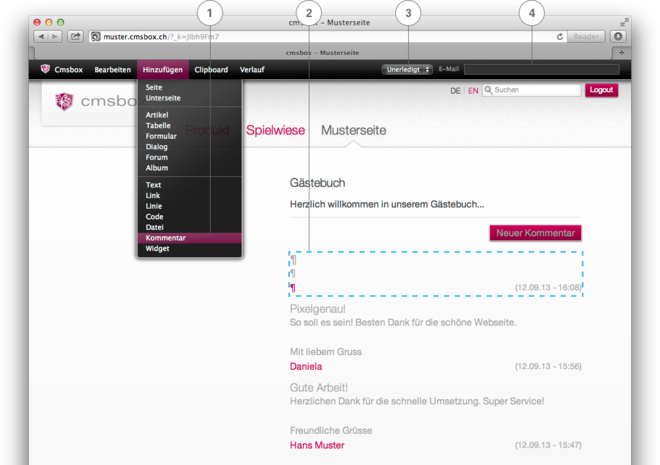The width and height of the screenshot is (660, 465).
Task: Open the Bearbeiten menu
Action: [112, 70]
